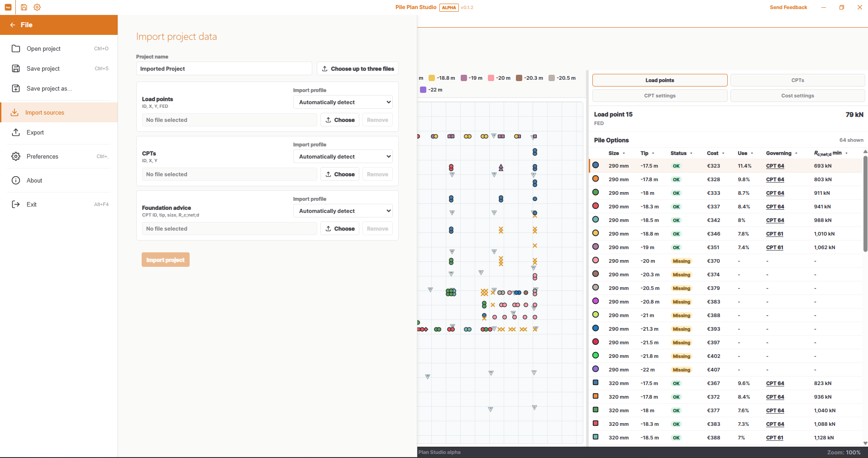Choose a Foundation advice file
This screenshot has height=458, width=868.
click(340, 229)
